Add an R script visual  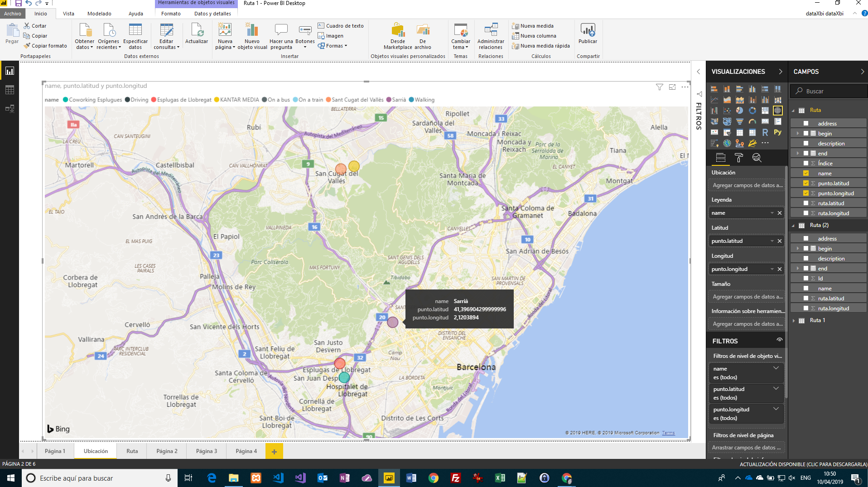766,132
